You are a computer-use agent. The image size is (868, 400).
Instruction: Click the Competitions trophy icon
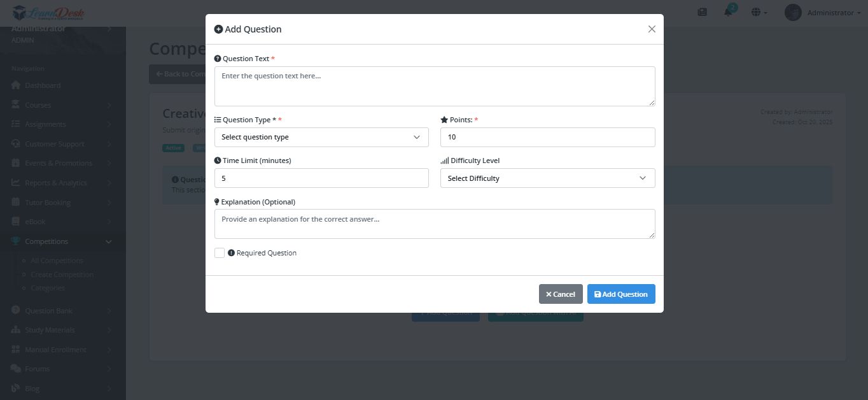(x=16, y=241)
